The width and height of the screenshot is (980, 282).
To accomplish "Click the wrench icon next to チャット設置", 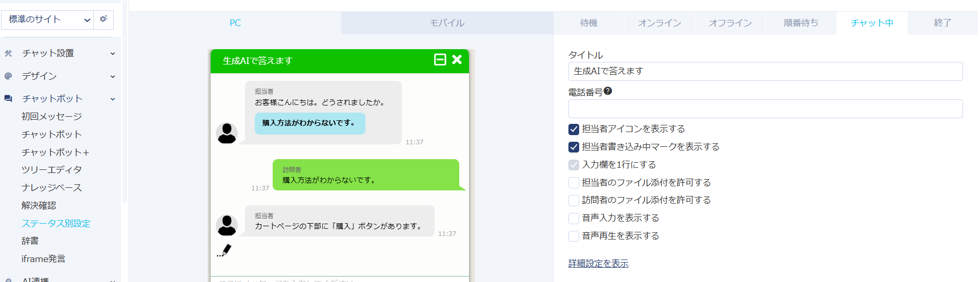I will point(8,53).
